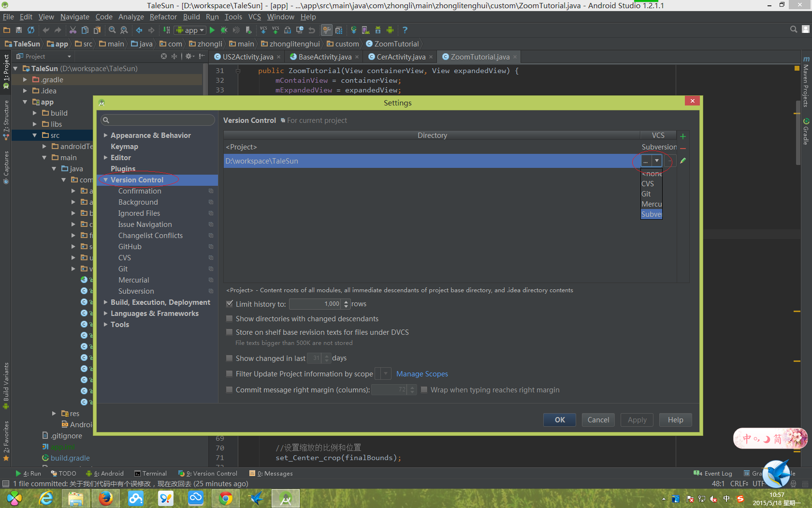Add a VCS mapping with green plus
The width and height of the screenshot is (812, 508).
(x=683, y=136)
